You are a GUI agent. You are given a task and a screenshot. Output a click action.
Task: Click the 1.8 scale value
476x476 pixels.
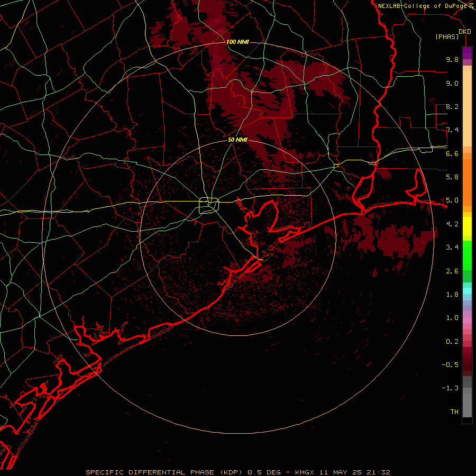point(452,295)
